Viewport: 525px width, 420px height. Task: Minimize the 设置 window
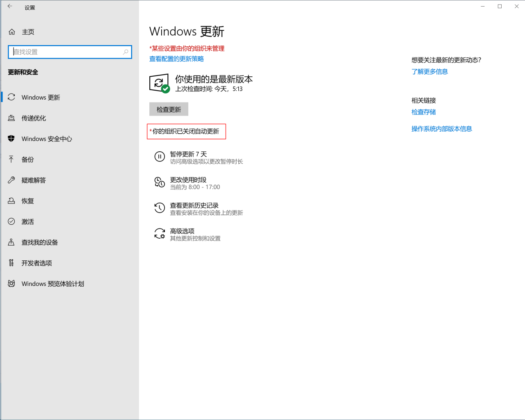pos(483,6)
